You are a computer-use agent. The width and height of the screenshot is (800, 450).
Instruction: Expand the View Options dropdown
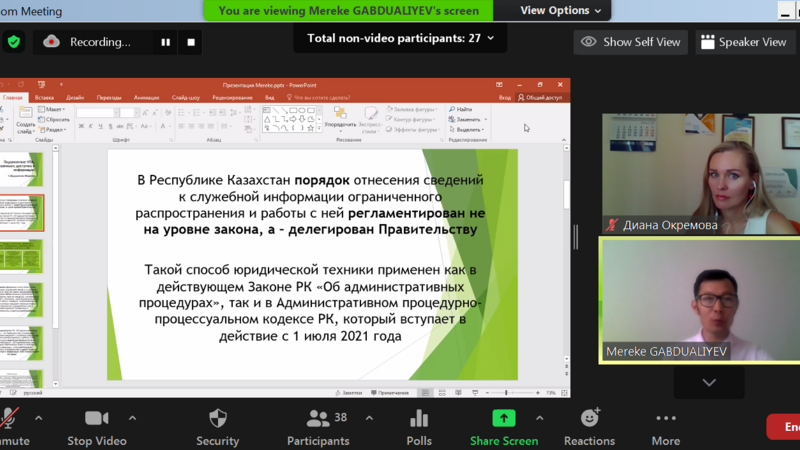click(561, 11)
